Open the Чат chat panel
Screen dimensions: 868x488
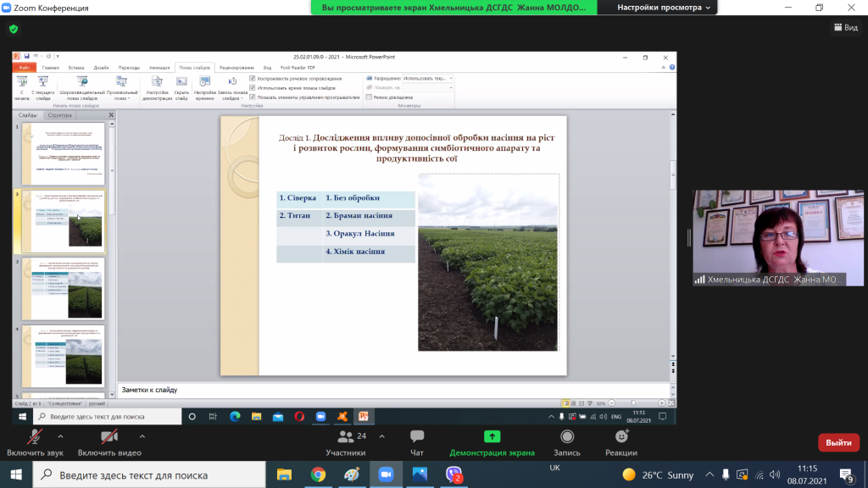tap(416, 442)
